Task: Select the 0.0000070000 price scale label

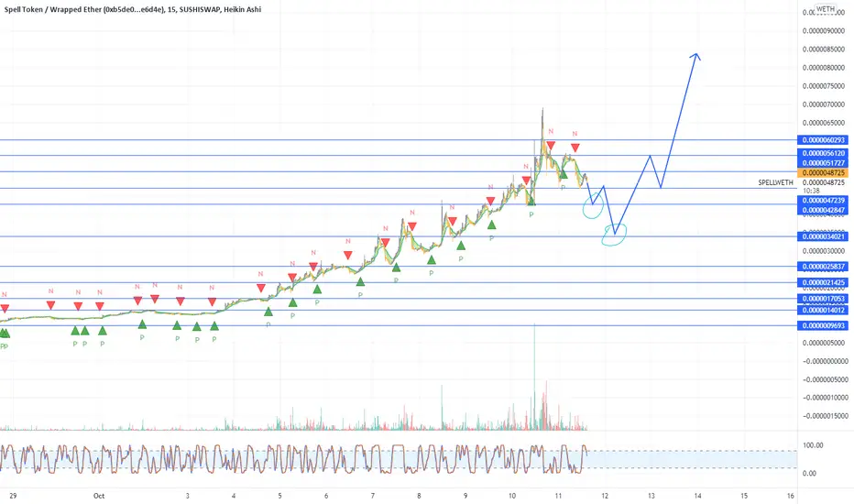Action: click(x=824, y=104)
